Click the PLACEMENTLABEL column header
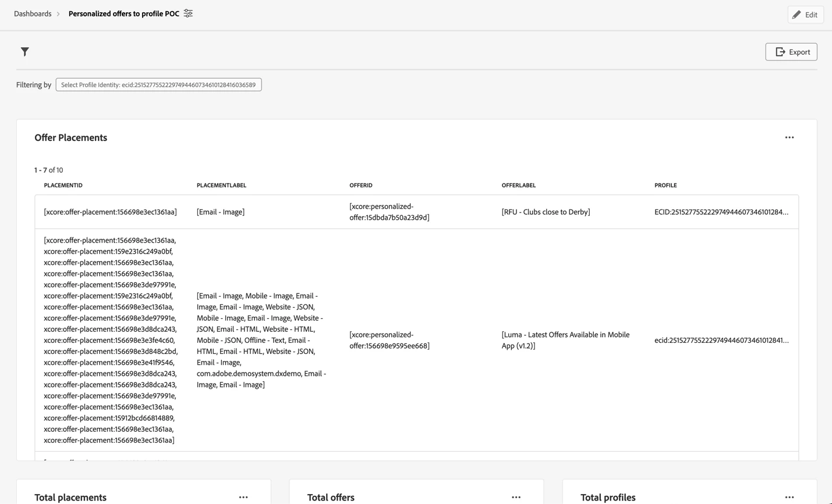Screen dimensions: 832x504 click(221, 185)
